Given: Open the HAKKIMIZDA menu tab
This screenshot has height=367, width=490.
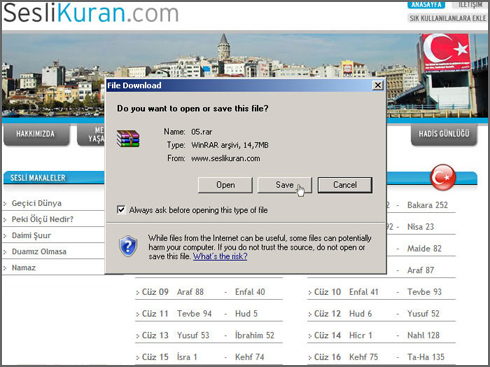Looking at the screenshot, I should 37,134.
